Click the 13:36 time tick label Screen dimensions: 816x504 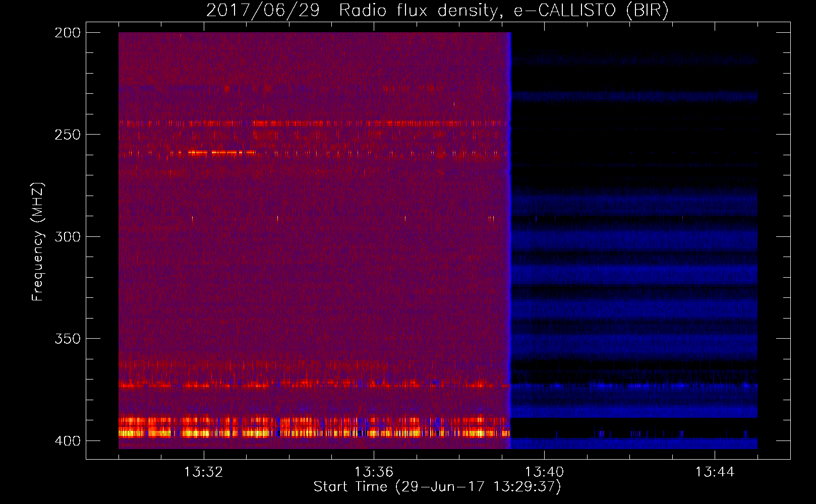(374, 472)
